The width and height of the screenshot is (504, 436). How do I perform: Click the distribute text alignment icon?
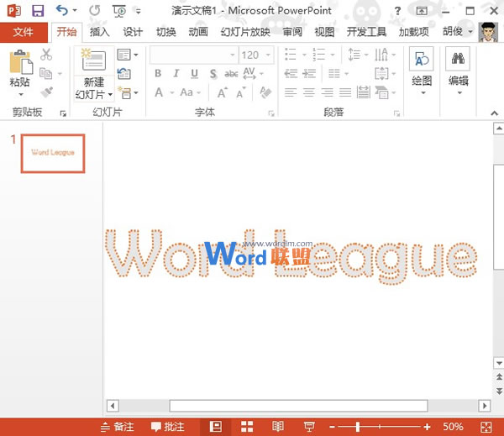pyautogui.click(x=363, y=92)
